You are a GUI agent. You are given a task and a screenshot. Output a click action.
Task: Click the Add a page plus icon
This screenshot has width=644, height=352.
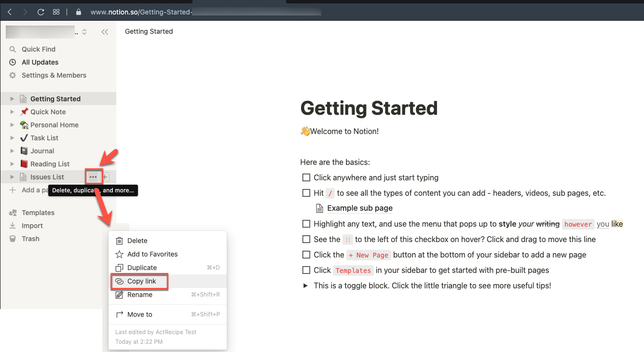[13, 190]
